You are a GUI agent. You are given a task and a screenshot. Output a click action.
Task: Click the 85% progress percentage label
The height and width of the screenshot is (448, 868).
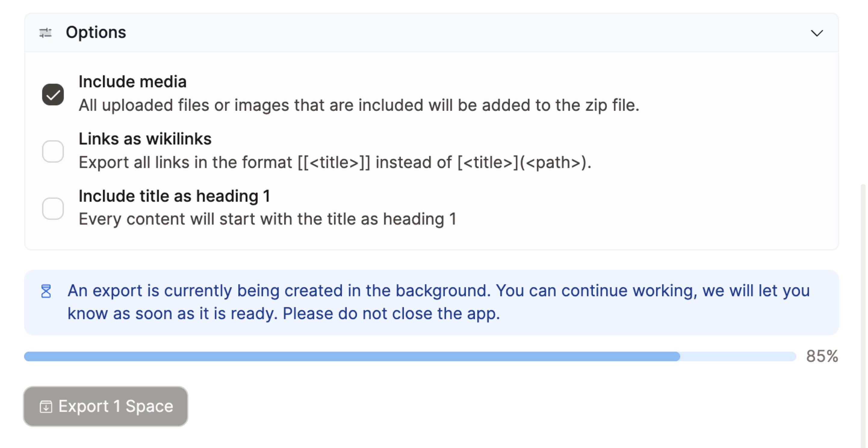(x=822, y=356)
